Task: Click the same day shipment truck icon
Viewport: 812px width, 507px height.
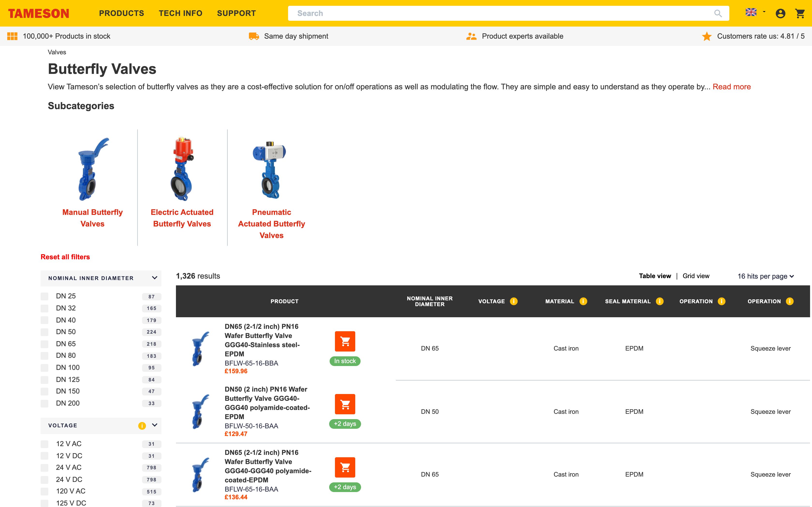Action: pos(254,36)
